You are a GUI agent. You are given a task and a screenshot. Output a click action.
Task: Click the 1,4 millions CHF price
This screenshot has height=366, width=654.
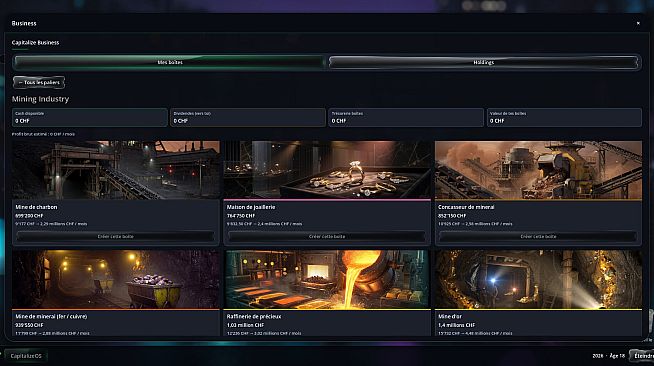tap(456, 325)
